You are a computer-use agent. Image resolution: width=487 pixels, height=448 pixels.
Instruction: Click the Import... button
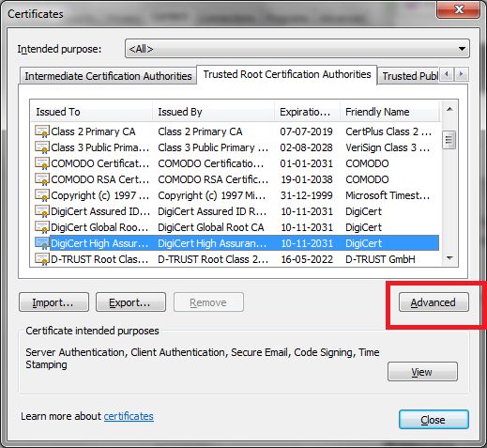pos(53,302)
